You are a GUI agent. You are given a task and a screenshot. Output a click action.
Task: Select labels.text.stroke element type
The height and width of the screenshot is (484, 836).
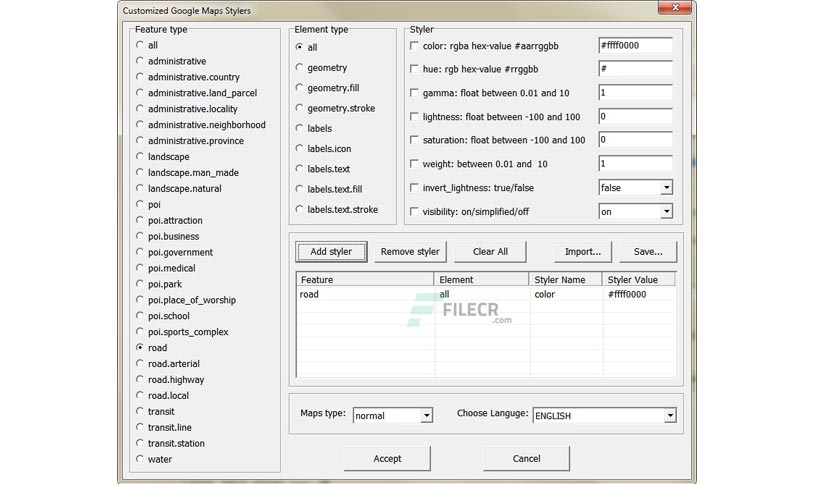pyautogui.click(x=299, y=209)
